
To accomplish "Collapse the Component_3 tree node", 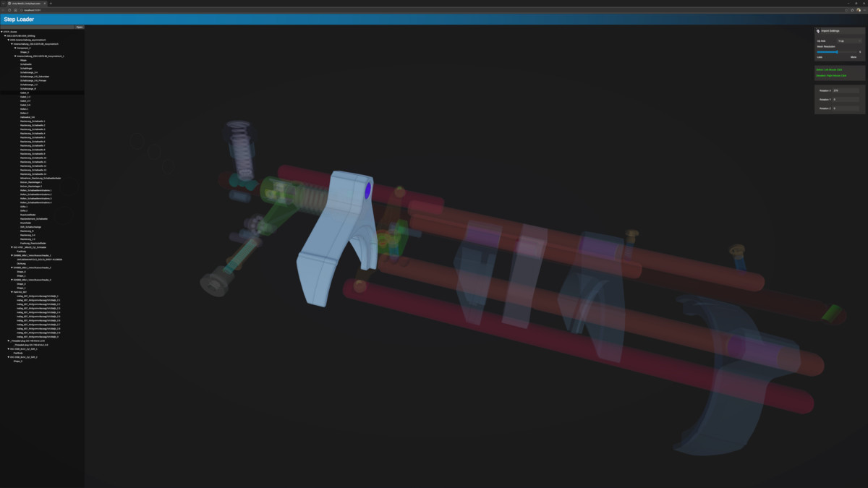I will click(x=15, y=48).
